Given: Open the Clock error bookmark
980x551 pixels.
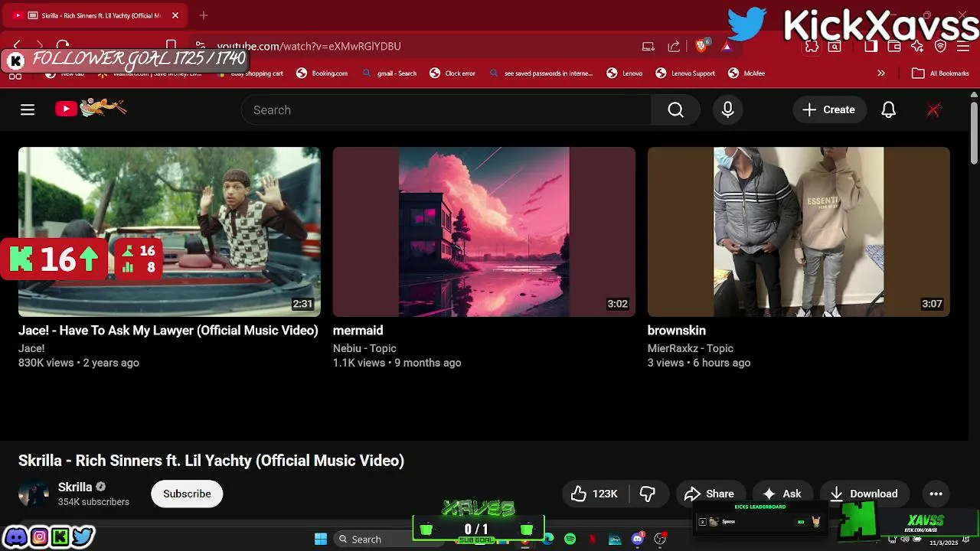Looking at the screenshot, I should point(452,73).
